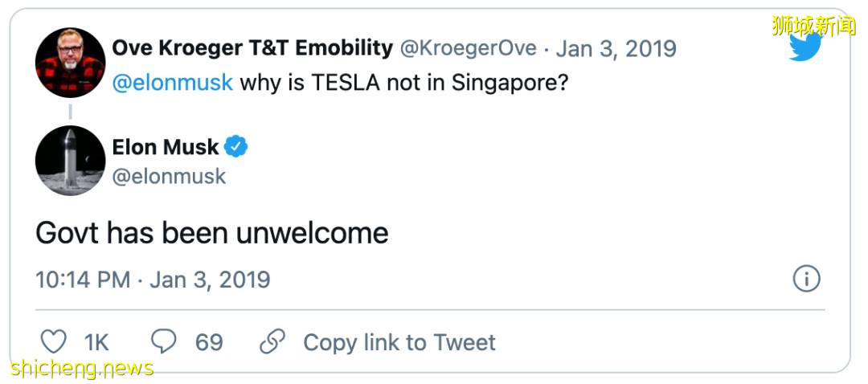
Task: Open the @elonmusk mention link
Action: (172, 83)
